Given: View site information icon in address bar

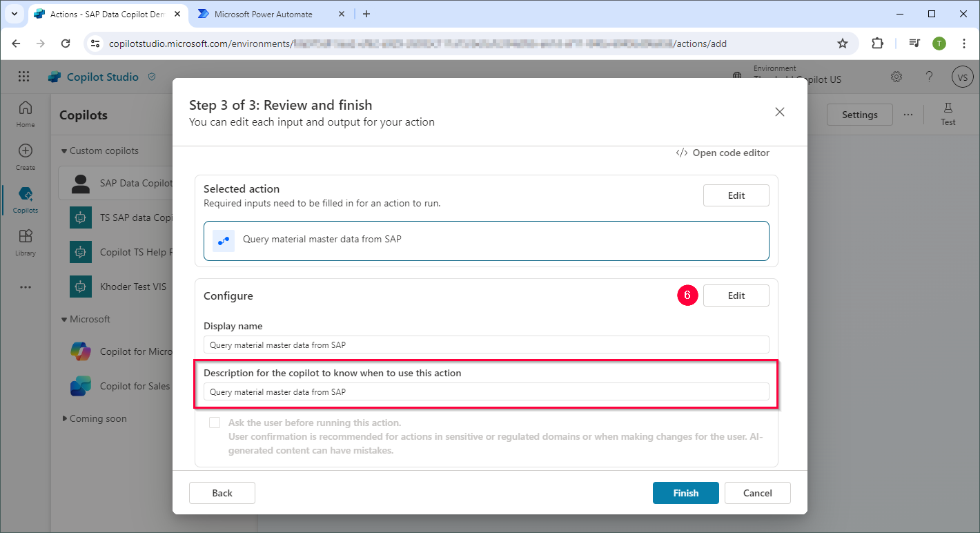Looking at the screenshot, I should coord(97,43).
